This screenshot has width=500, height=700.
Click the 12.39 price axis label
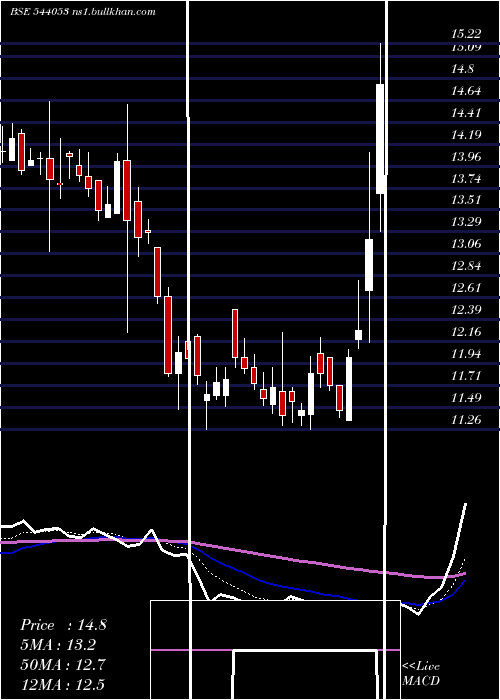[x=466, y=309]
